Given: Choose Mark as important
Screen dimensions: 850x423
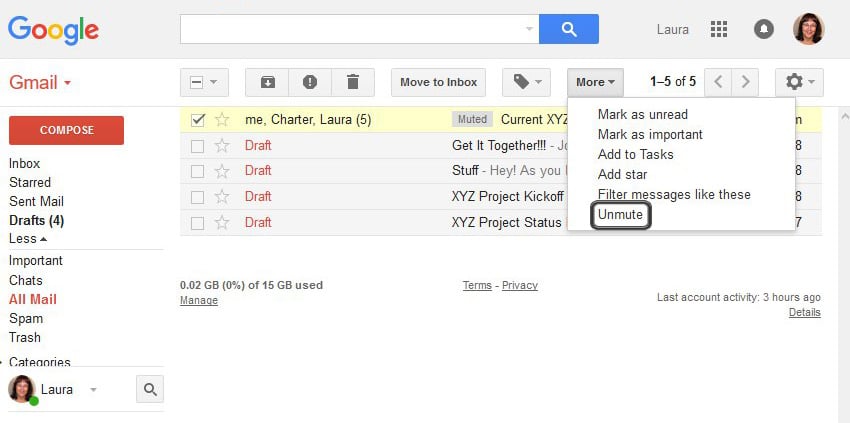Looking at the screenshot, I should coord(650,134).
